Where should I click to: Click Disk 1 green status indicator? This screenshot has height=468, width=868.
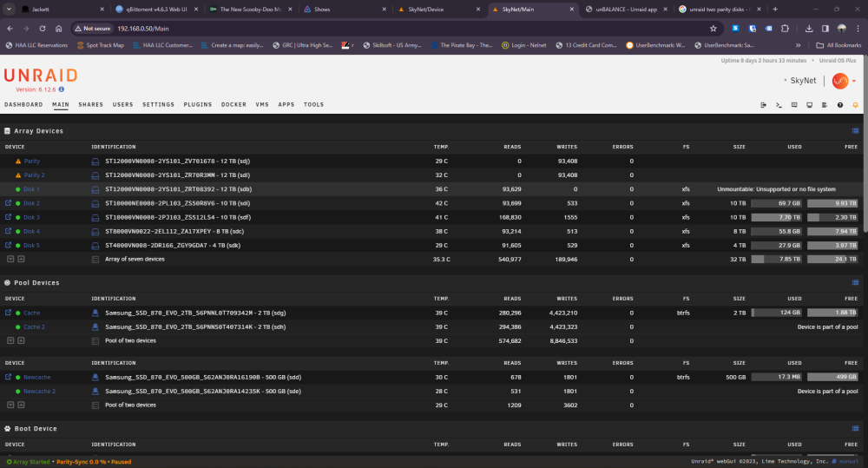(x=18, y=189)
